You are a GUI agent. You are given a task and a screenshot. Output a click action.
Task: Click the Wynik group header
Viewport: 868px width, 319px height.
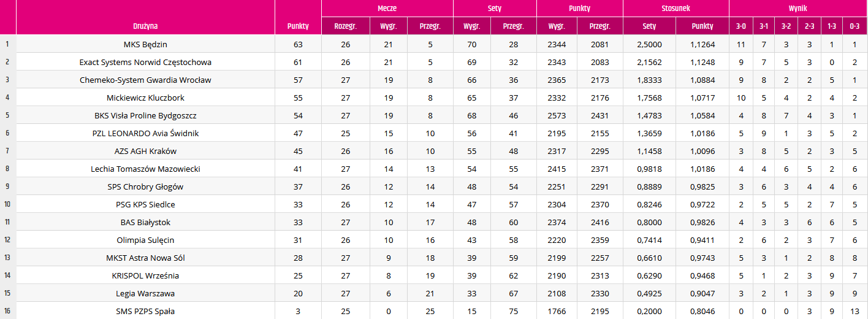tap(798, 9)
